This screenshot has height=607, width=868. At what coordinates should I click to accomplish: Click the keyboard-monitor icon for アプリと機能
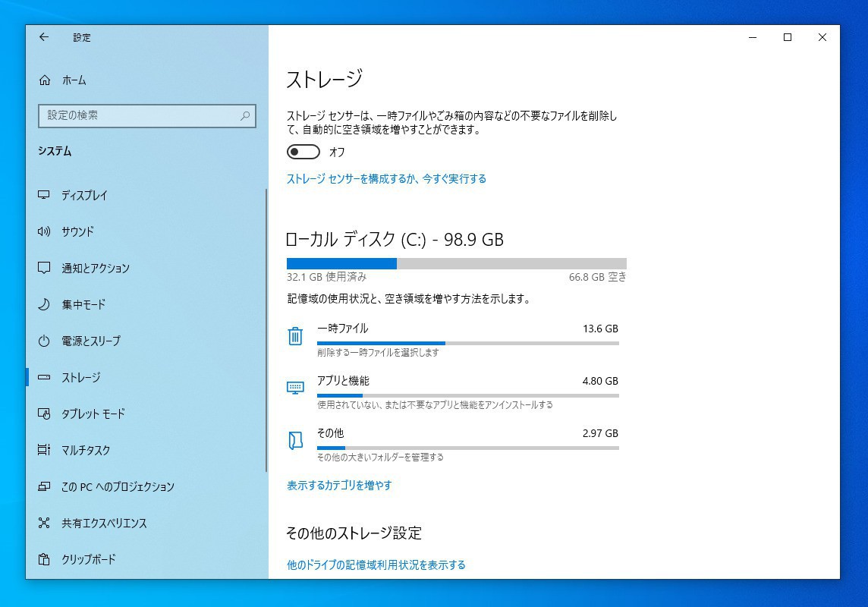(x=295, y=387)
